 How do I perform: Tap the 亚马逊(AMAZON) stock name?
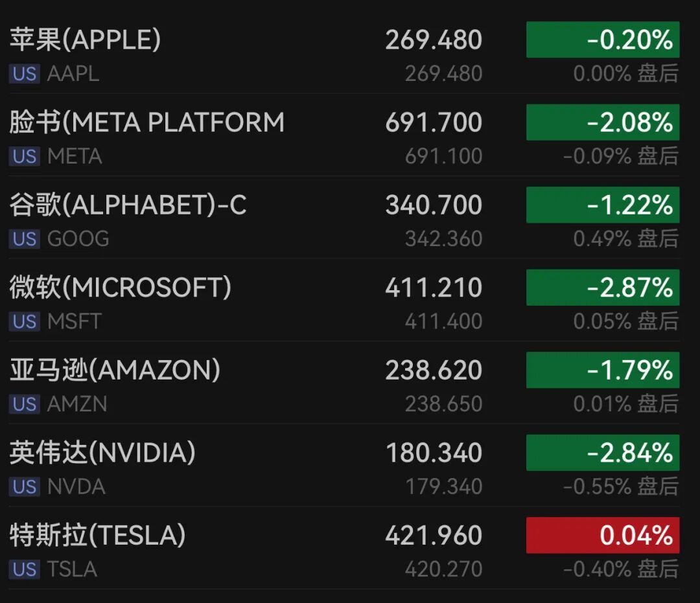115,370
